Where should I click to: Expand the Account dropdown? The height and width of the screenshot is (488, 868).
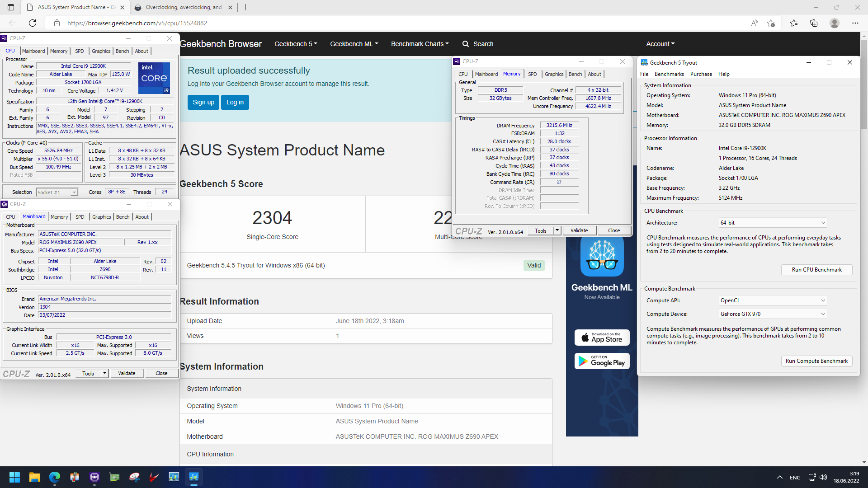(660, 44)
